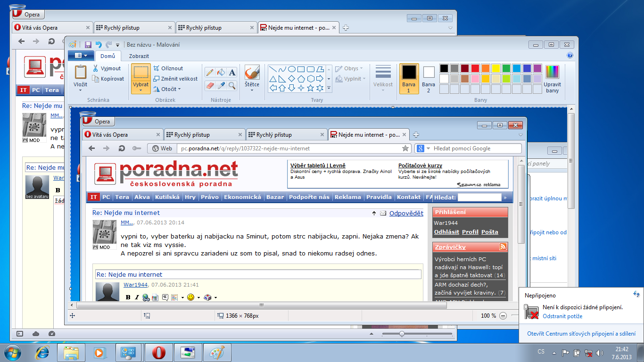Toggle the Opera panels button in the status bar
This screenshot has width=644, height=362.
tap(20, 334)
